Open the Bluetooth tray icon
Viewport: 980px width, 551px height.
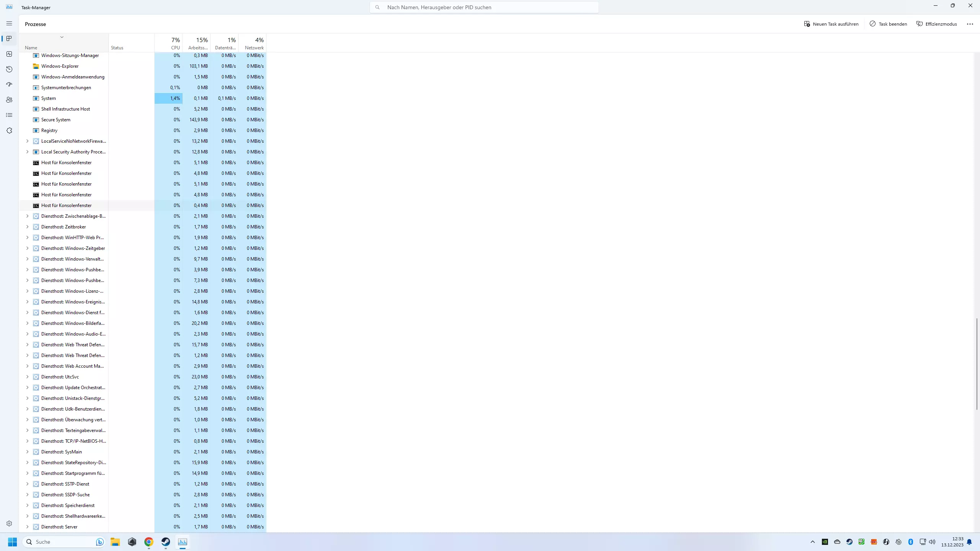(911, 542)
